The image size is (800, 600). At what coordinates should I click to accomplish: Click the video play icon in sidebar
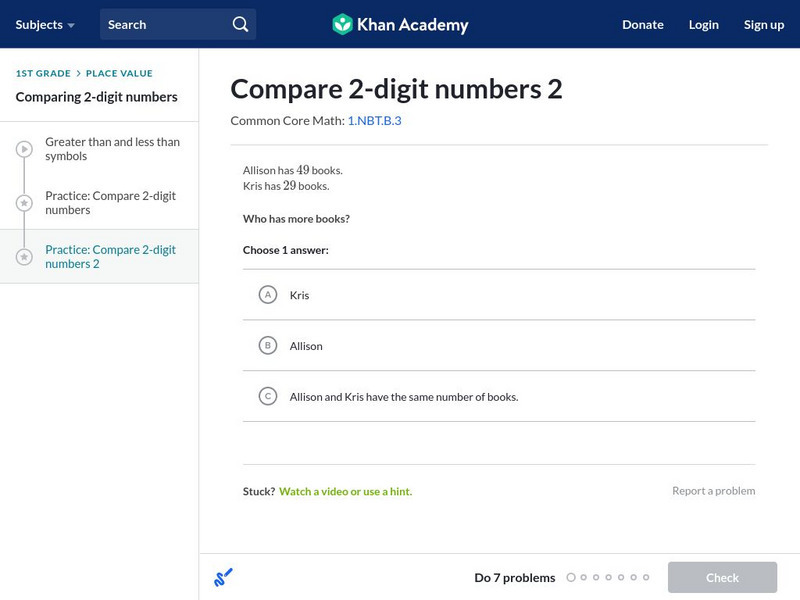(24, 149)
